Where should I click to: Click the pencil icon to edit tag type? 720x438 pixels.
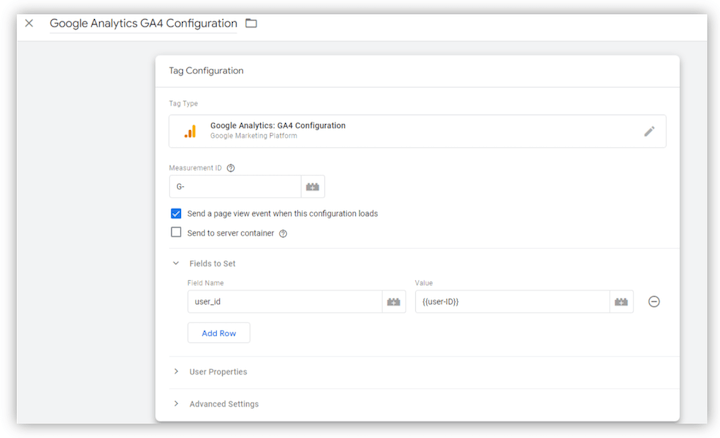649,131
